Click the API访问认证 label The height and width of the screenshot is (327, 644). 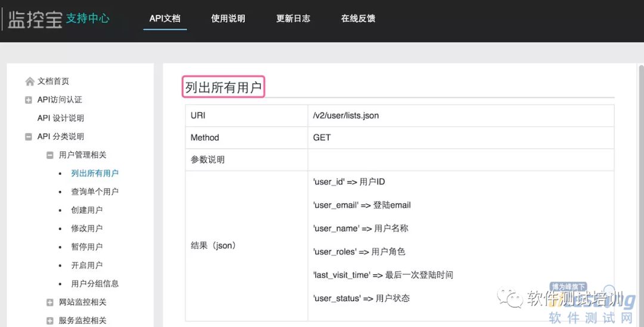(x=60, y=100)
